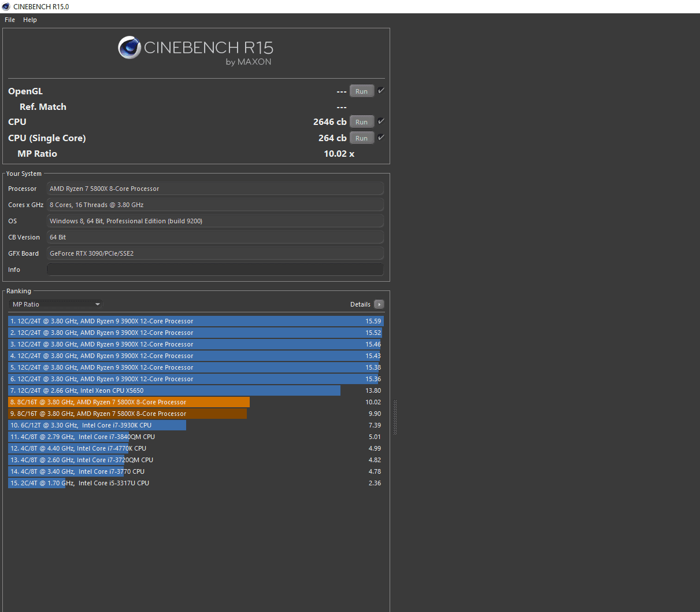700x612 pixels.
Task: Click the single core score 264 cb
Action: 332,138
